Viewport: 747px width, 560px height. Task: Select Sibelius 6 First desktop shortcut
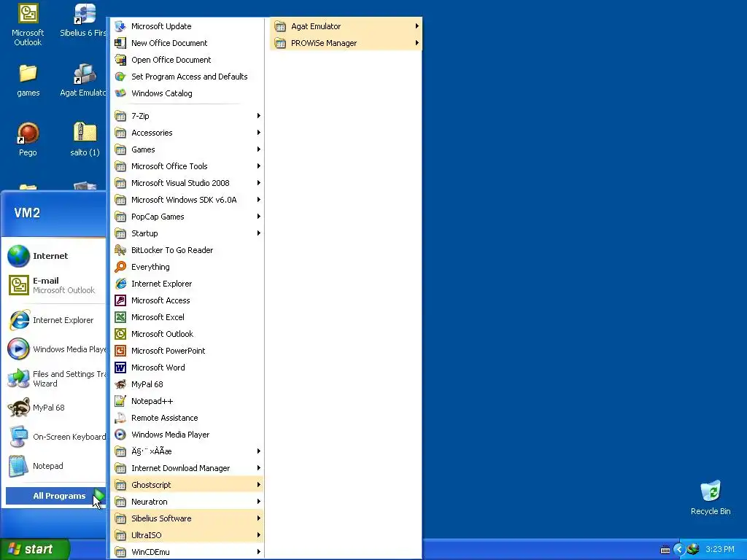point(83,21)
